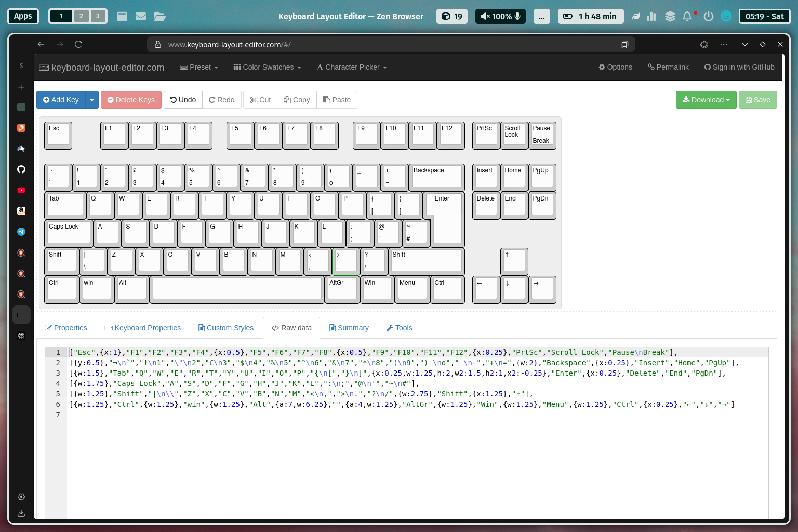This screenshot has height=532, width=798.
Task: Open Options via the gear icon
Action: click(x=602, y=67)
